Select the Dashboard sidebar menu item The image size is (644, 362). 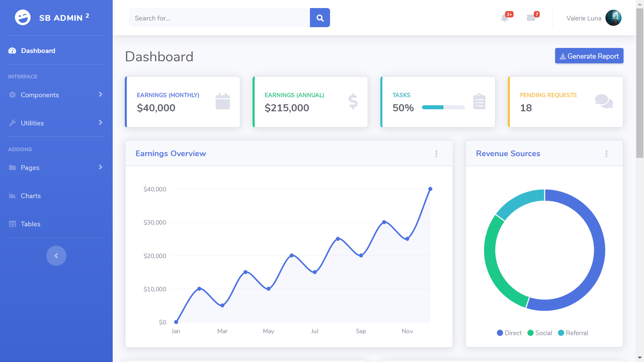tap(38, 51)
